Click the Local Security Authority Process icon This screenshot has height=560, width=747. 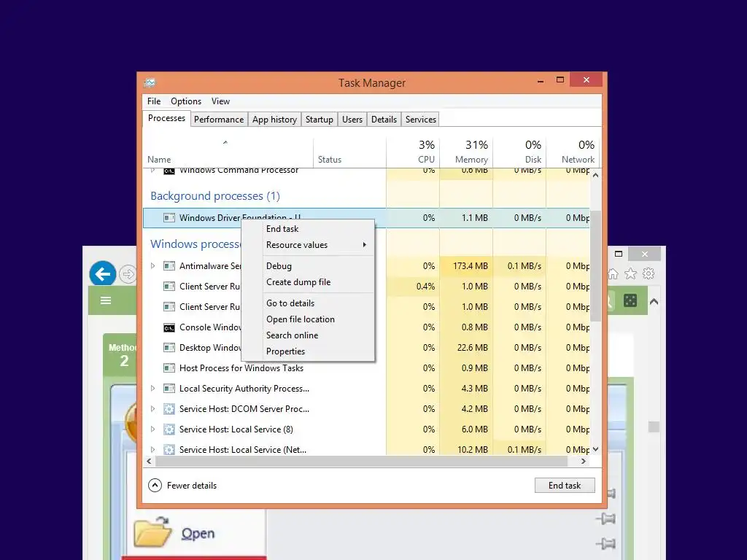click(169, 389)
